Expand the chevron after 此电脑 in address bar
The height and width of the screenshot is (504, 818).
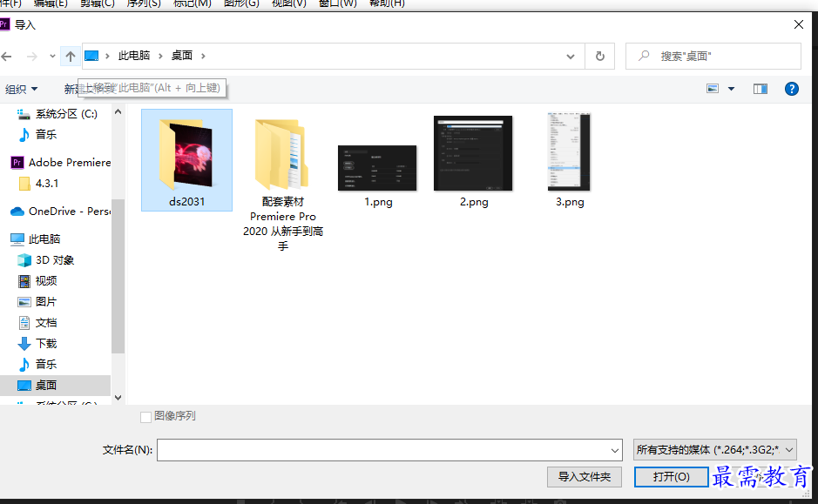tap(160, 56)
